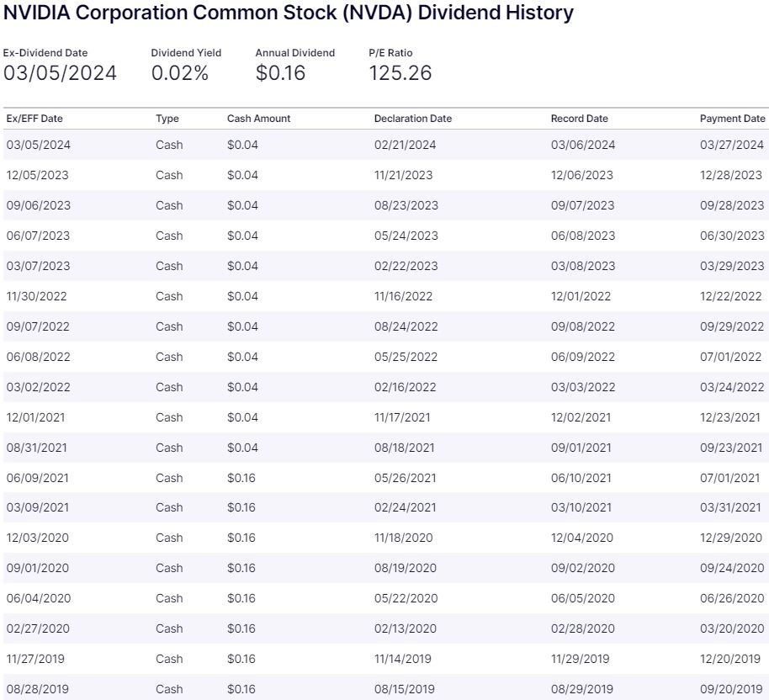The image size is (769, 700).
Task: Click the Ex/EFF date 08/31/2021
Action: point(36,448)
